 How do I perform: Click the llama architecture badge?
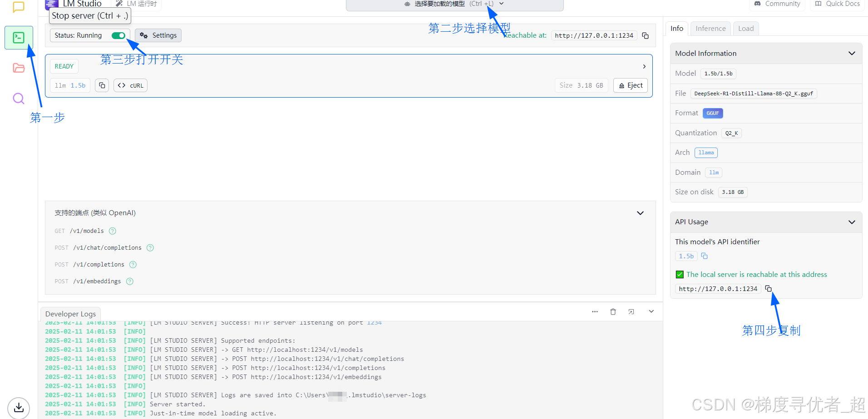tap(706, 153)
